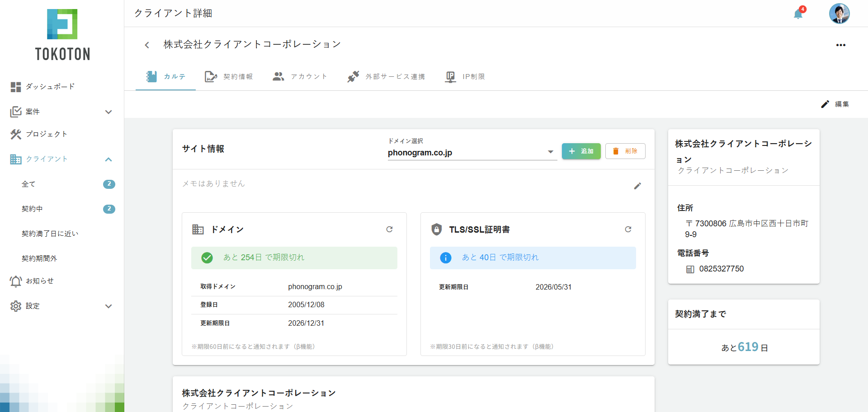Switch to the アカウント tab
868x412 pixels.
pos(300,76)
